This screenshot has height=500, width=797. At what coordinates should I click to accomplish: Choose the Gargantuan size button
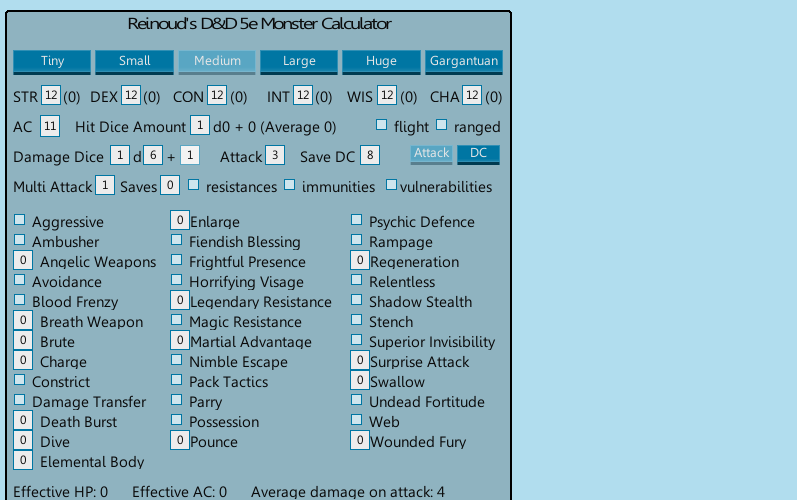[464, 62]
